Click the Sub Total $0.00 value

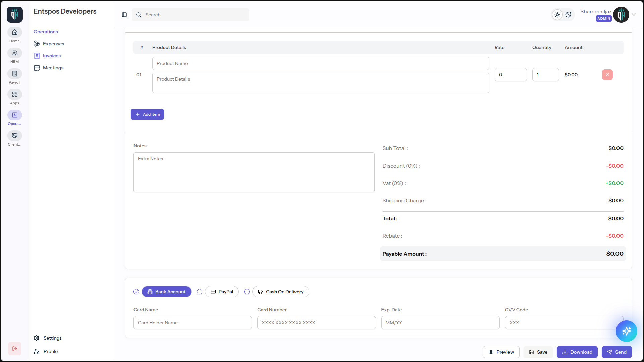pos(616,148)
